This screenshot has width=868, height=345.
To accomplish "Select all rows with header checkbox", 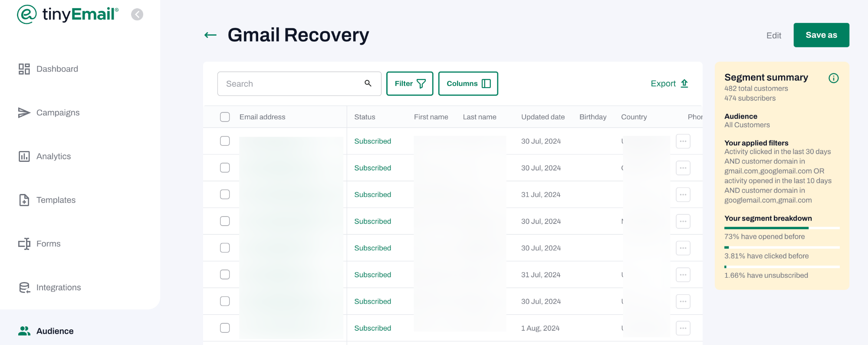I will point(225,117).
